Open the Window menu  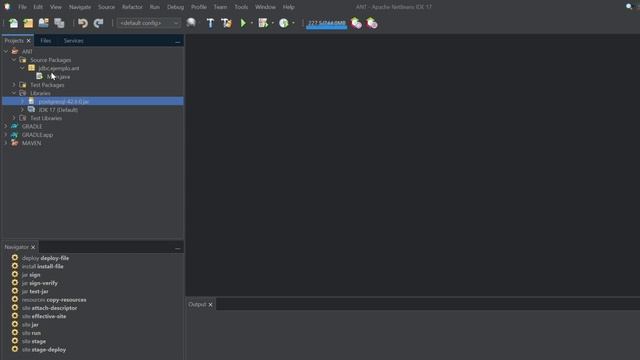tap(265, 7)
